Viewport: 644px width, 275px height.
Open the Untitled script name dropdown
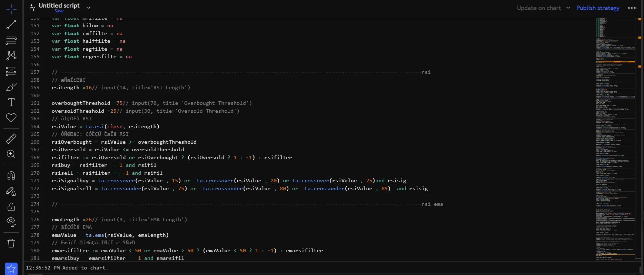[x=88, y=8]
